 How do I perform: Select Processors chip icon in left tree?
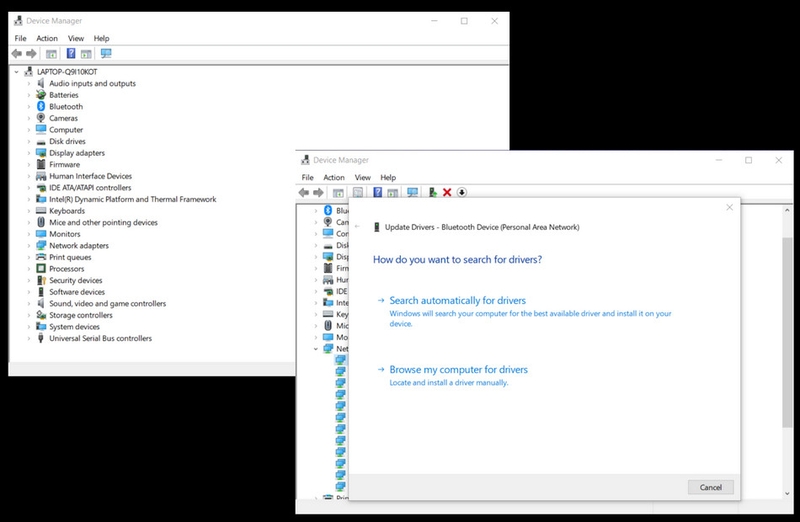(41, 268)
